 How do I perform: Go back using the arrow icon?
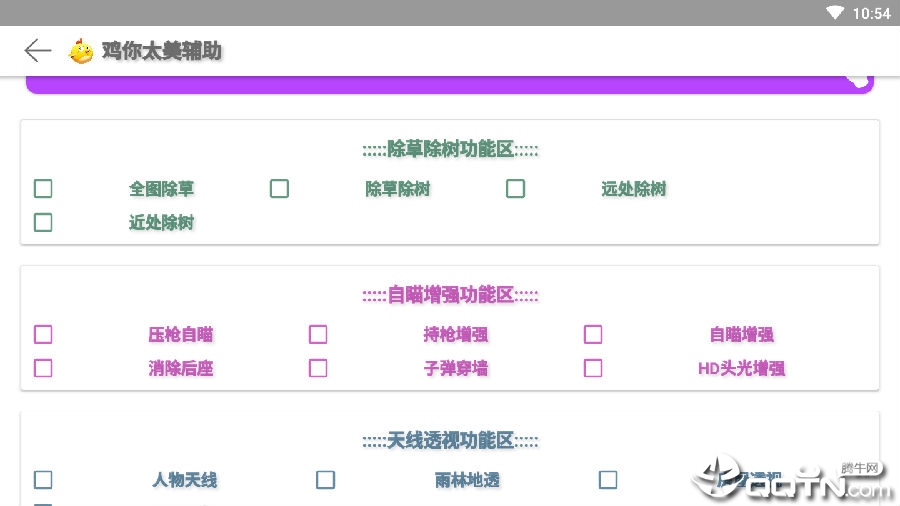pos(38,50)
